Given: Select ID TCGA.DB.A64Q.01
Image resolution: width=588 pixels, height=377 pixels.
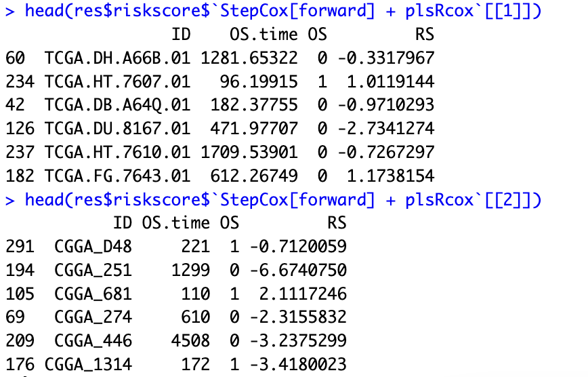Looking at the screenshot, I should (x=117, y=105).
